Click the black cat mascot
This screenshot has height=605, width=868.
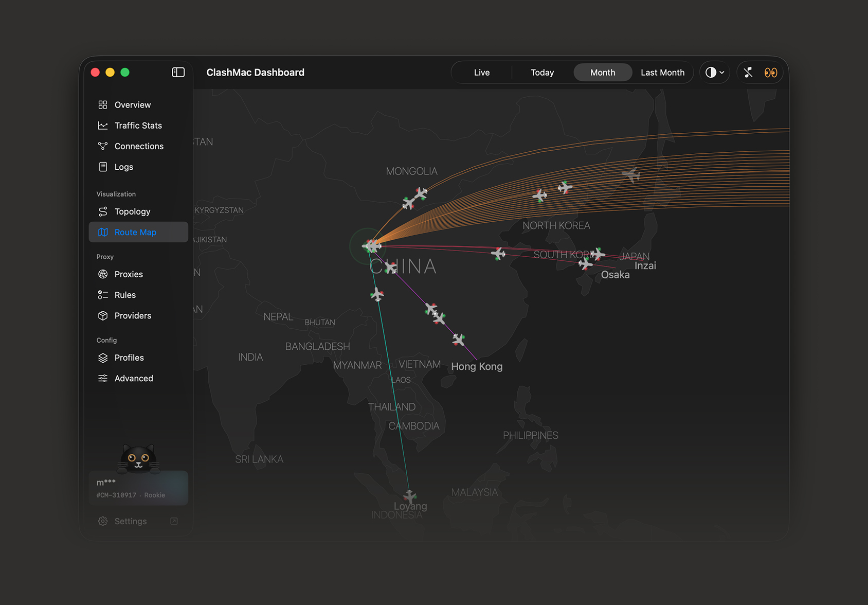click(138, 458)
